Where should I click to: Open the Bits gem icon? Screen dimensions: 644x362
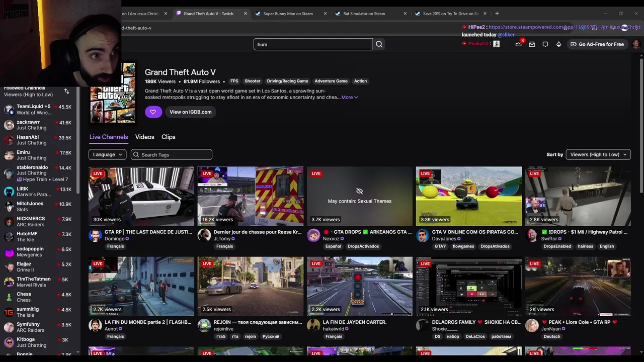(x=558, y=44)
